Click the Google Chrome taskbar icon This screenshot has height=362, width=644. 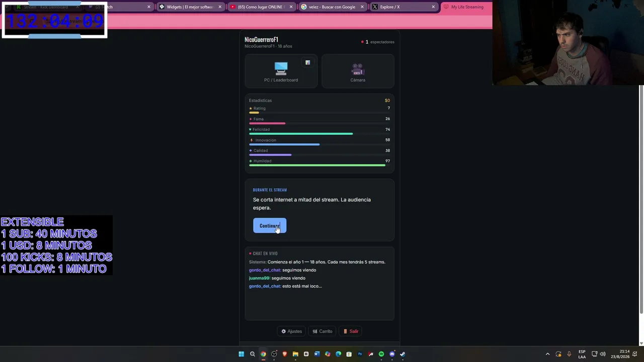[263, 354]
